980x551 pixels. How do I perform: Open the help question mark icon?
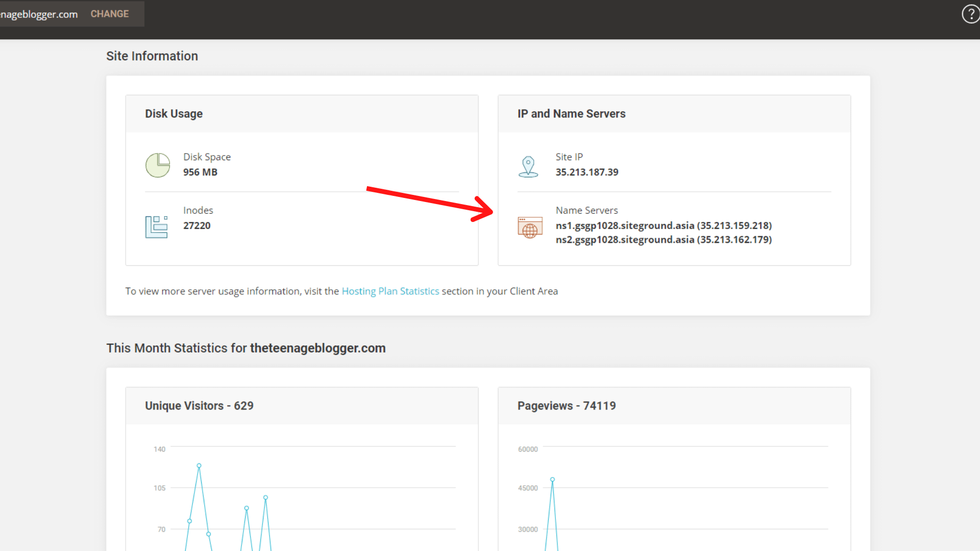[970, 14]
